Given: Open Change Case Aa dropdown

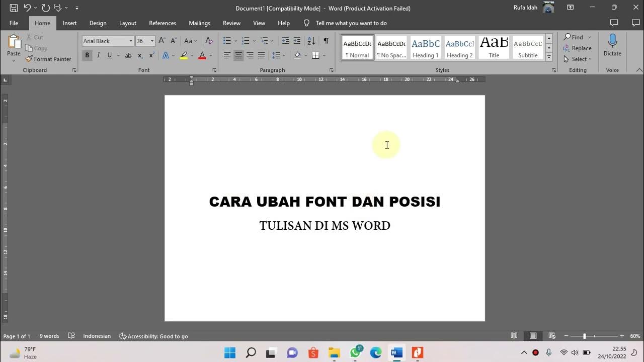Looking at the screenshot, I should pyautogui.click(x=190, y=41).
